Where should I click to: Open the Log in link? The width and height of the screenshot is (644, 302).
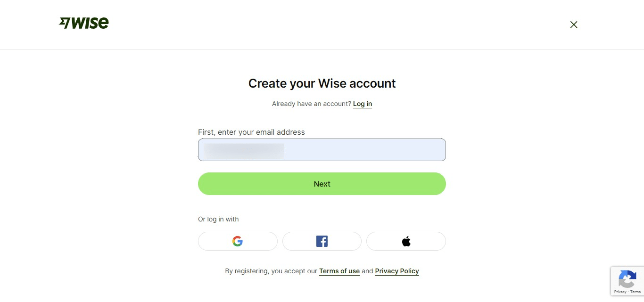click(362, 104)
